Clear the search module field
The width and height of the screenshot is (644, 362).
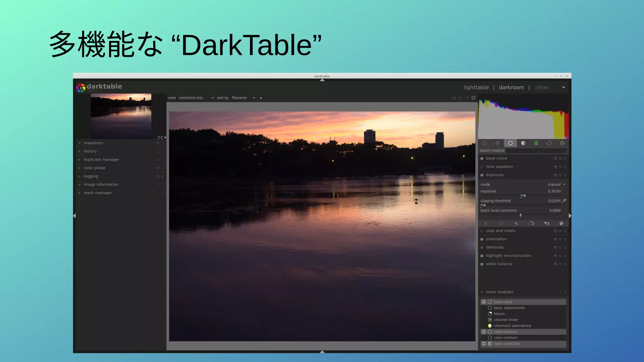coord(565,151)
